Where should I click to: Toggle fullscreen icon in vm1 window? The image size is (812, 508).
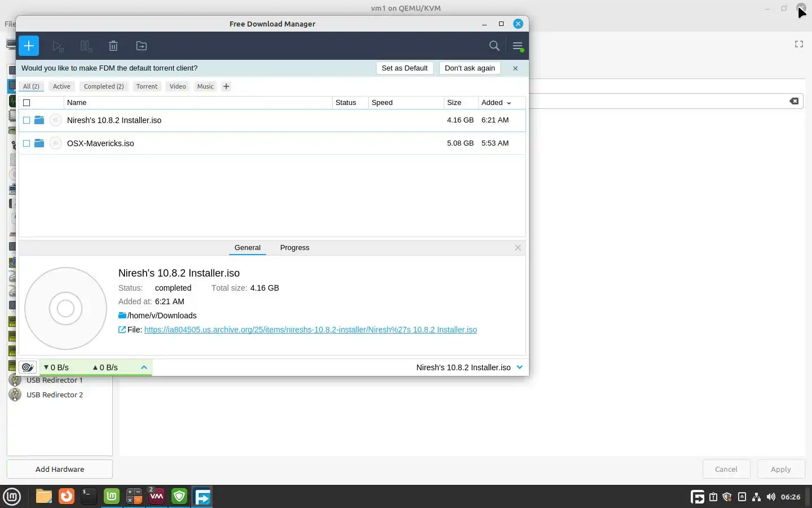(x=799, y=44)
